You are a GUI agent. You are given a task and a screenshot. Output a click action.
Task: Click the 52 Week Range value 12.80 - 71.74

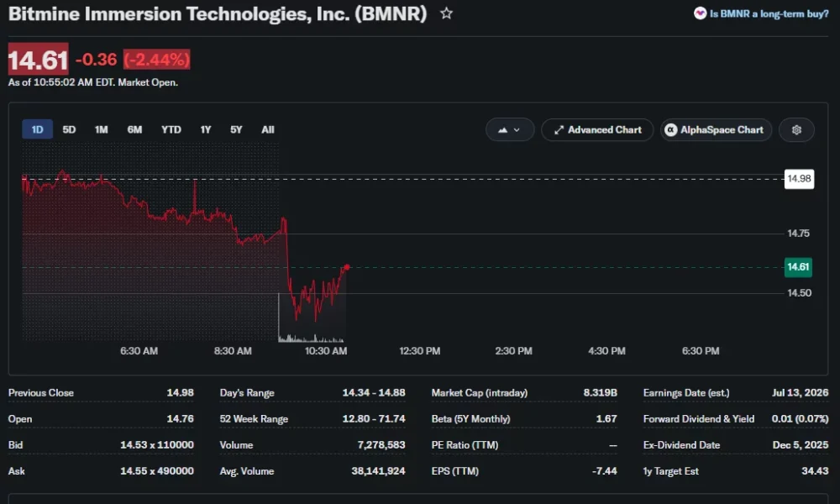(374, 418)
